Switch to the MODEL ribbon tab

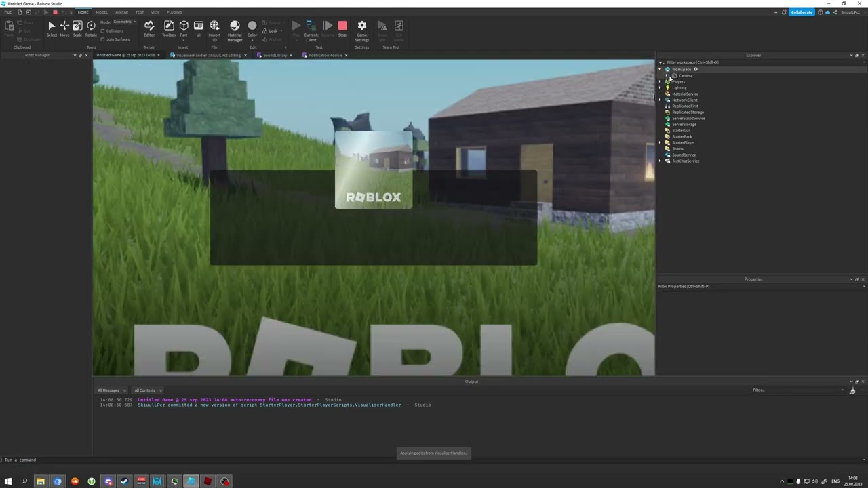click(x=102, y=12)
